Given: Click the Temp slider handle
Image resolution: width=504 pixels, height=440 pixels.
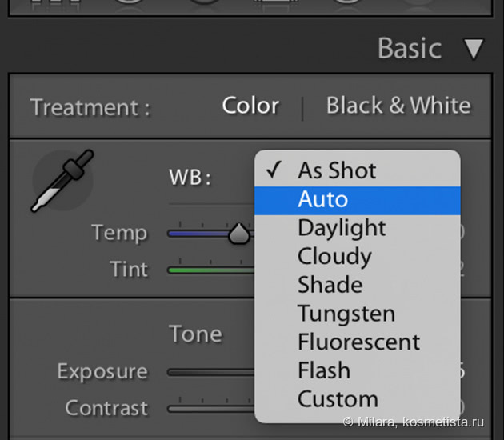Looking at the screenshot, I should pyautogui.click(x=239, y=234).
